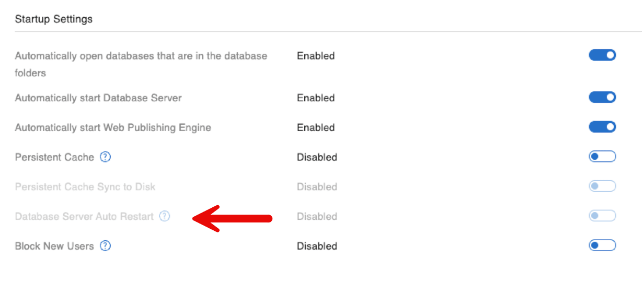This screenshot has height=282, width=644.
Task: Click Disabled status in Block New Users row
Action: coord(317,246)
